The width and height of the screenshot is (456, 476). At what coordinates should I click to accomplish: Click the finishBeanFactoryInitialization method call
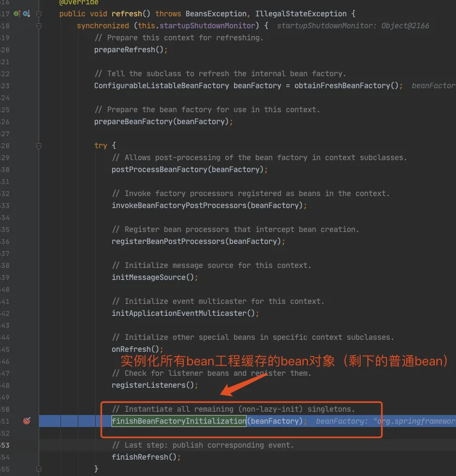(x=179, y=421)
